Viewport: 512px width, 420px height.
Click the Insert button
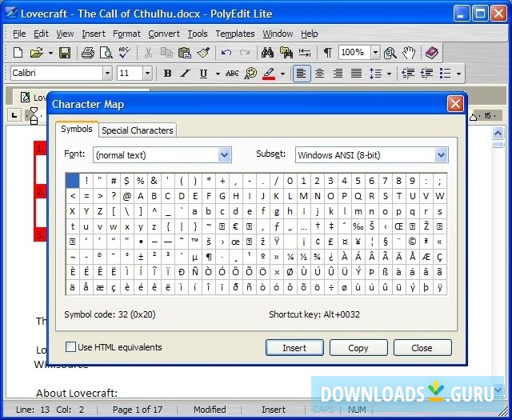click(294, 348)
